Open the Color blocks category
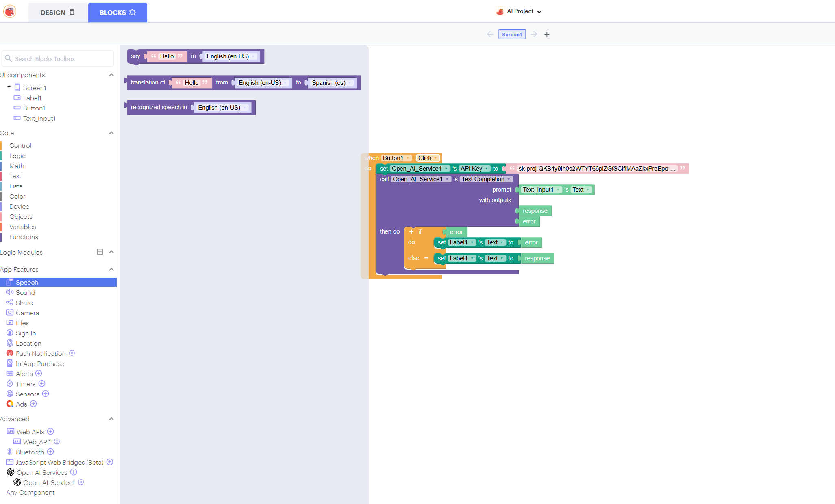 coord(17,196)
